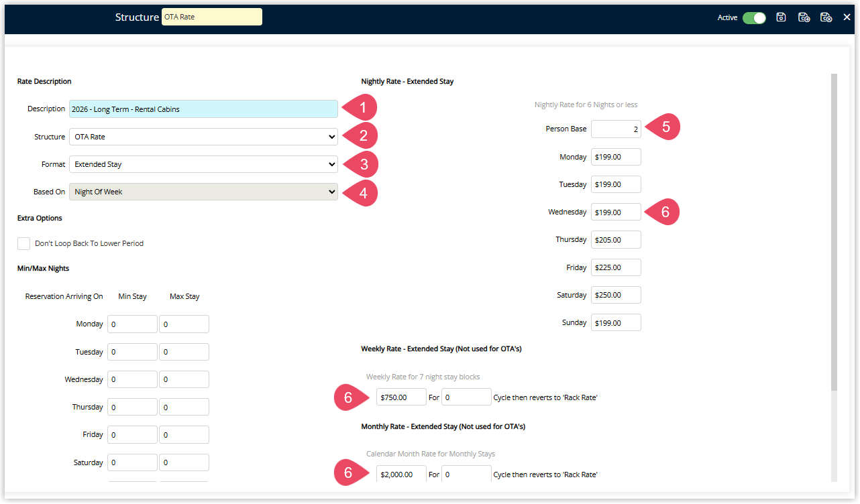This screenshot has width=860, height=504.
Task: Click the 'Reservation Arriving On' column label
Action: pyautogui.click(x=64, y=296)
